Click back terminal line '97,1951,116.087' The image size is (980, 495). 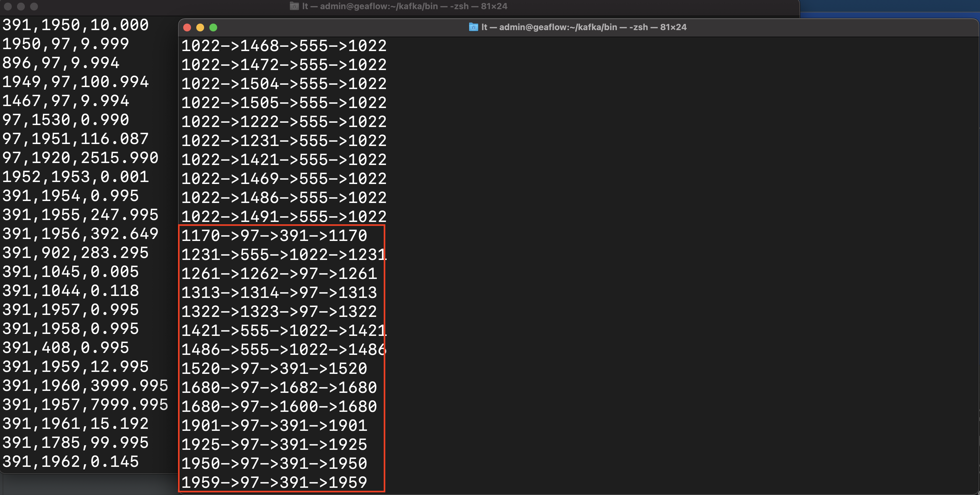(75, 139)
